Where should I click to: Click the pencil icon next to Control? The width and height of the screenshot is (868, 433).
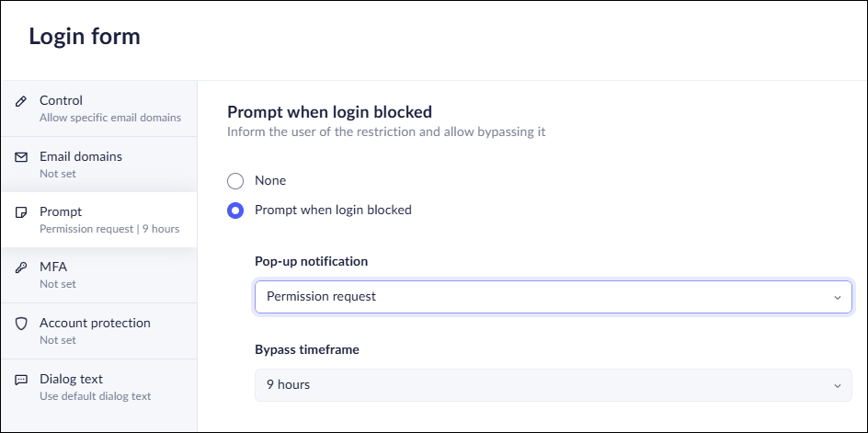point(21,101)
